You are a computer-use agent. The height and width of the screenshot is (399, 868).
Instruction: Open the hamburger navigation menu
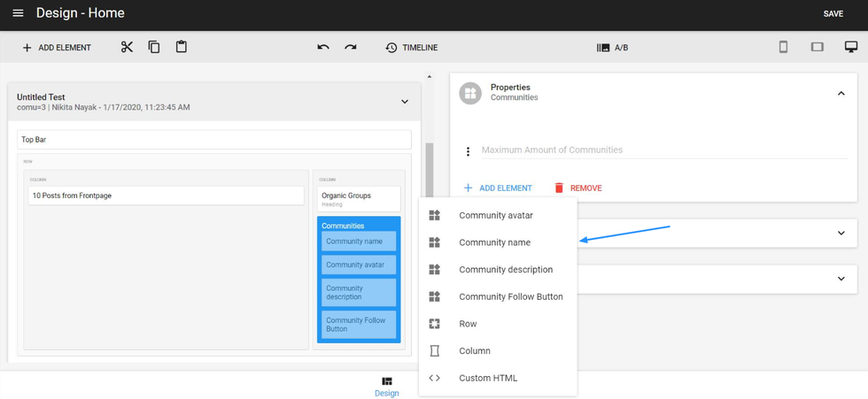(x=18, y=13)
